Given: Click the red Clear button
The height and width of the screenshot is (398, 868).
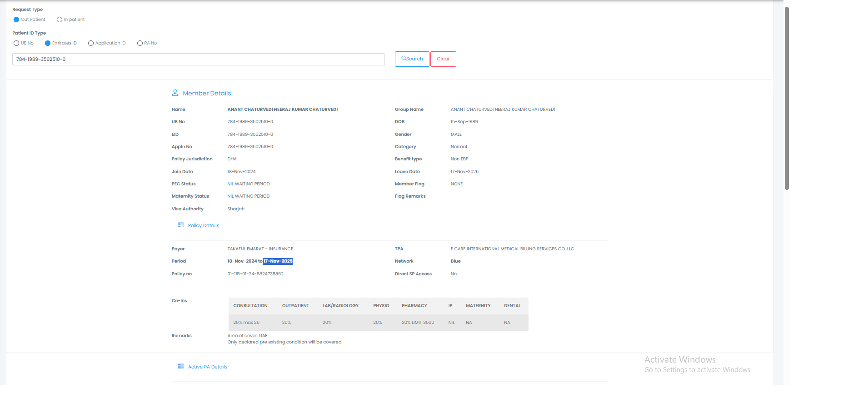Looking at the screenshot, I should pos(443,59).
